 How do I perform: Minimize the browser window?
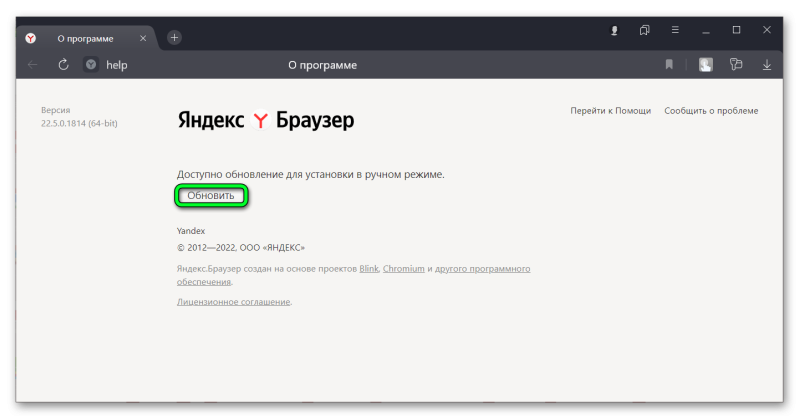coord(706,32)
